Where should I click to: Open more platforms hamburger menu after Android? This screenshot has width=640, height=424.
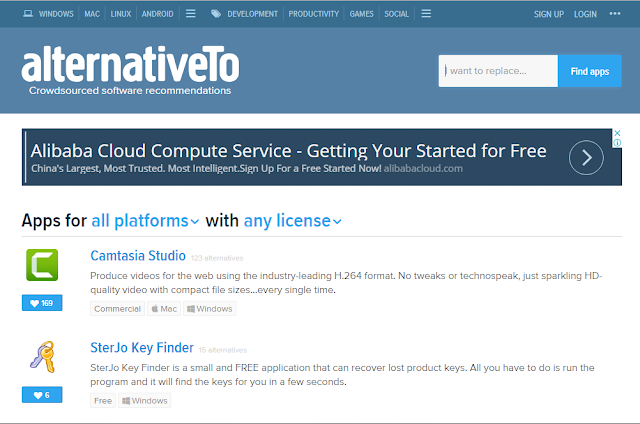tap(191, 13)
